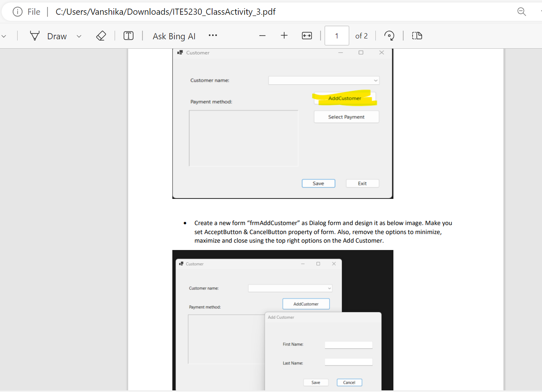Click the highlighted AddCustomer button in the PDF
This screenshot has width=542, height=392.
344,98
